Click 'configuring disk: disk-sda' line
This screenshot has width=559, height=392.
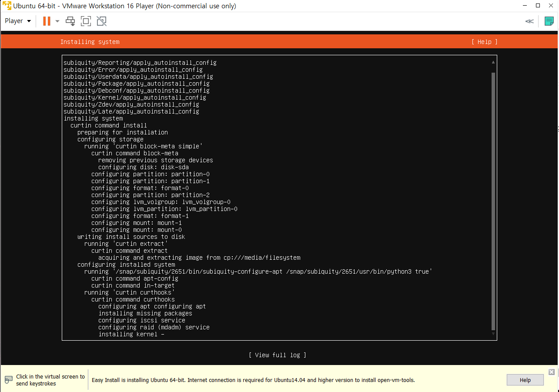click(x=144, y=167)
